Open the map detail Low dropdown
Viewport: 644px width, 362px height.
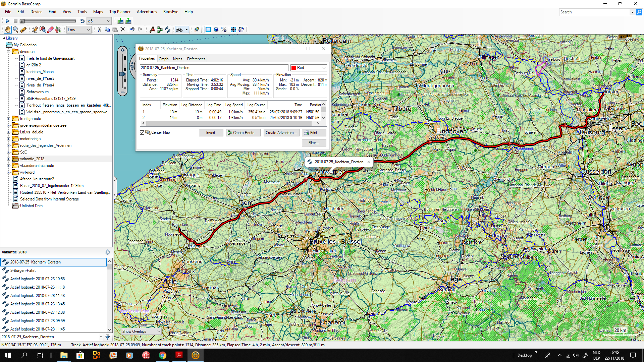[79, 29]
